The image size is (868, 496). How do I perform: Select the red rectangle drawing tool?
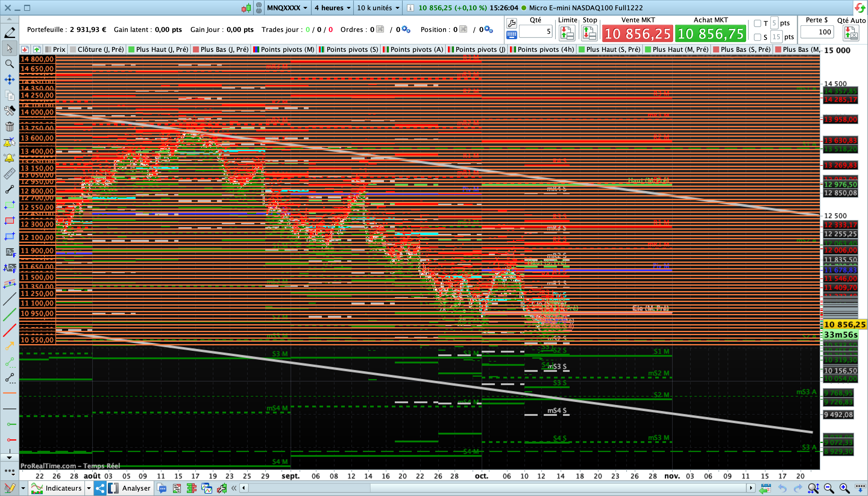coord(9,220)
